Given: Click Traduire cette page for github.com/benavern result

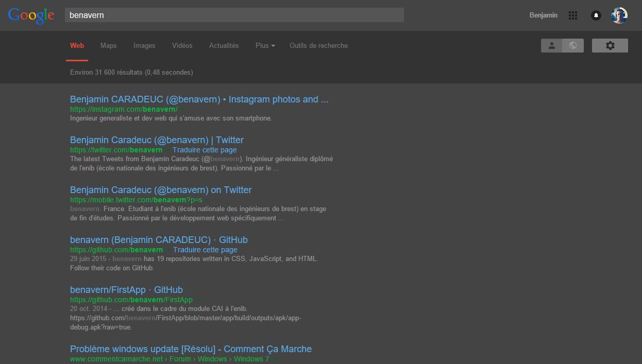Looking at the screenshot, I should click(x=205, y=250).
